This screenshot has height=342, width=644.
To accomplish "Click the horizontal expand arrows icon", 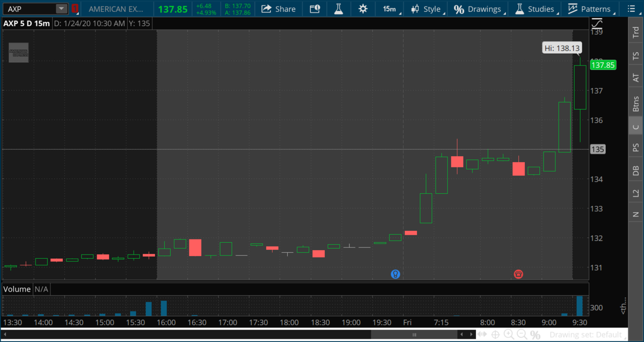I will [482, 335].
